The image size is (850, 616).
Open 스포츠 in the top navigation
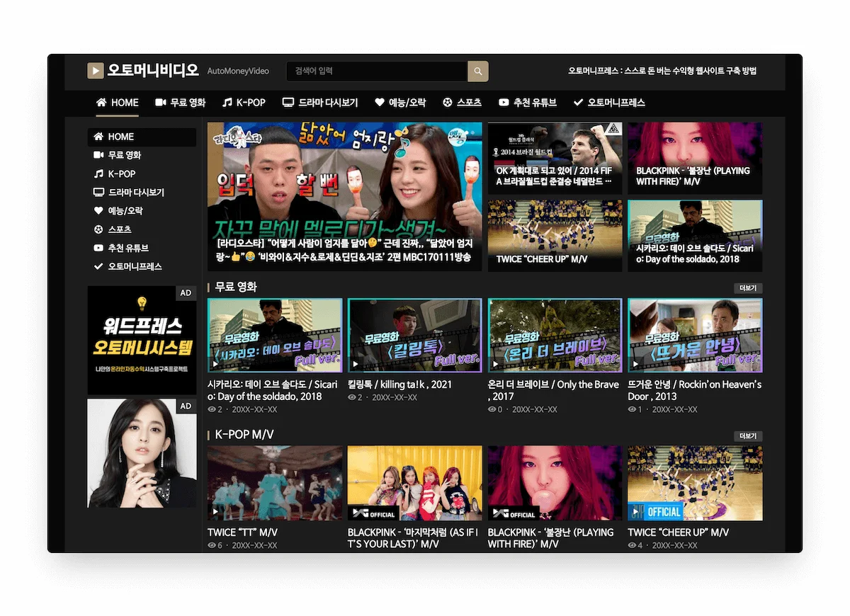[x=462, y=103]
